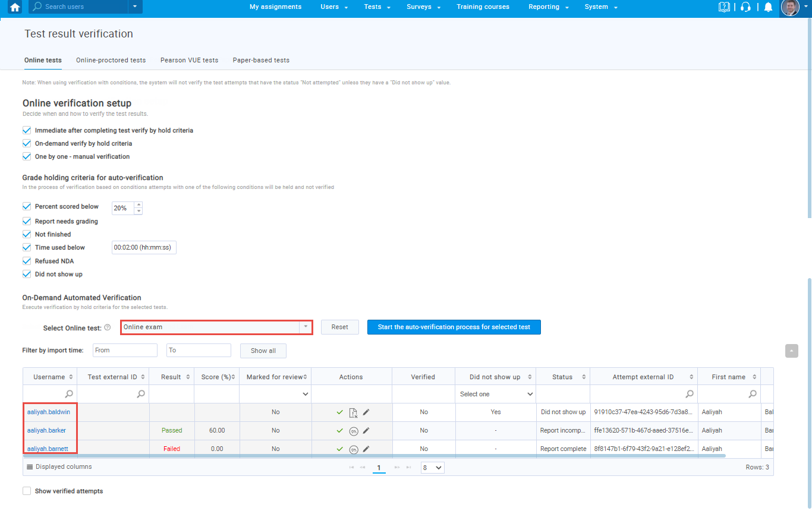This screenshot has height=514, width=812.
Task: Click the 'From' import time field
Action: pos(125,350)
